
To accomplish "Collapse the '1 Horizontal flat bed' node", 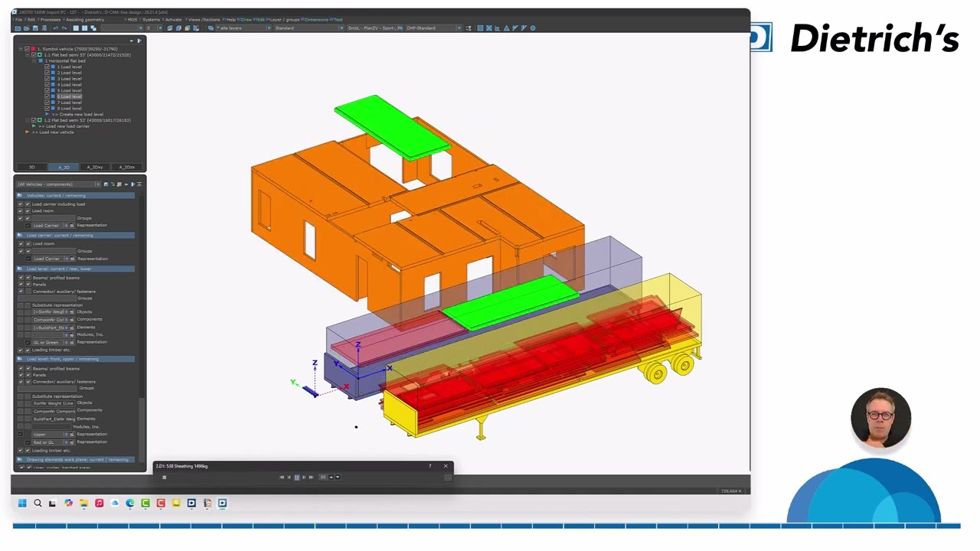I will (34, 61).
